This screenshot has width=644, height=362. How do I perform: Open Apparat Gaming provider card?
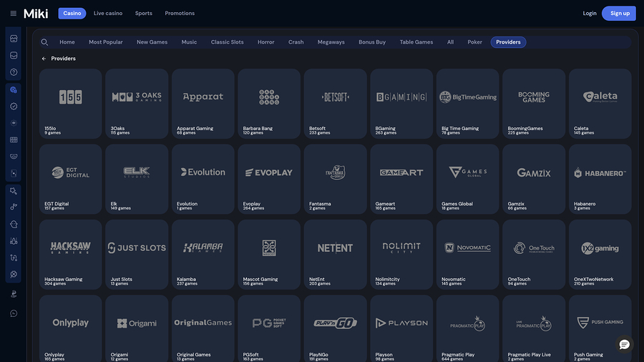[203, 104]
